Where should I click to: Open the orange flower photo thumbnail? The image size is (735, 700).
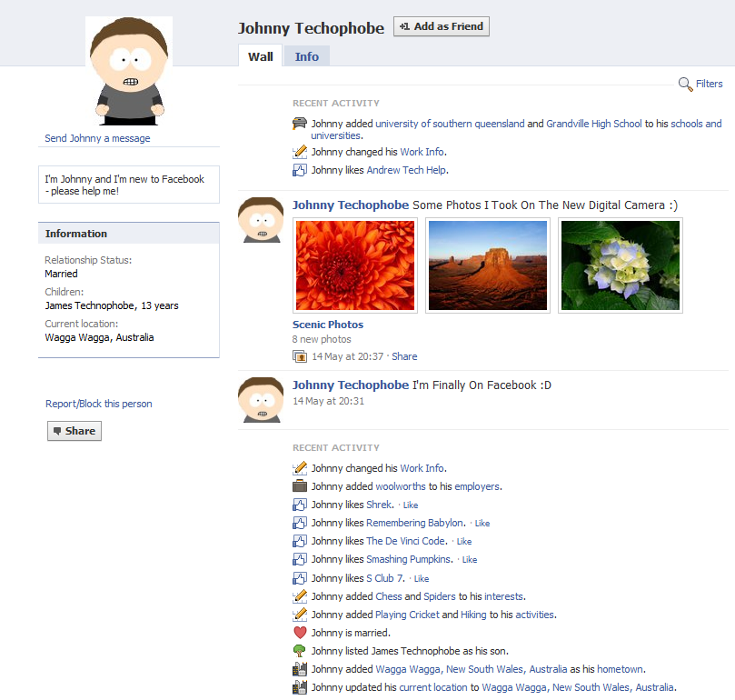click(x=355, y=265)
